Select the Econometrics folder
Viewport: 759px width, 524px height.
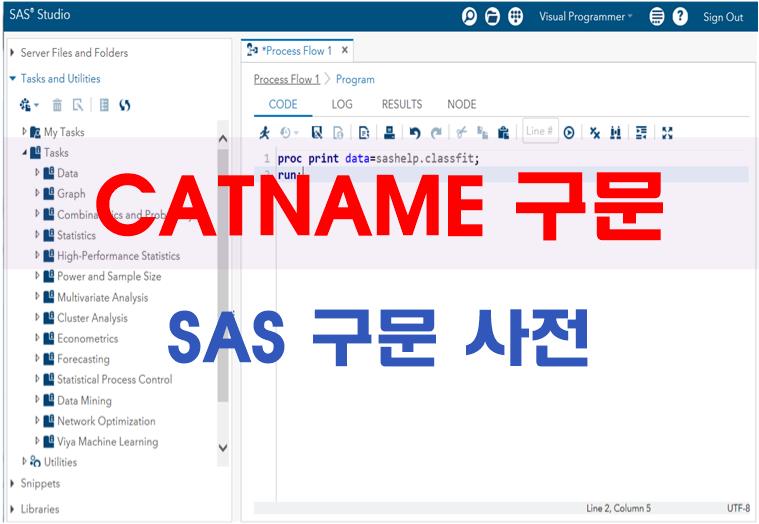coord(80,338)
